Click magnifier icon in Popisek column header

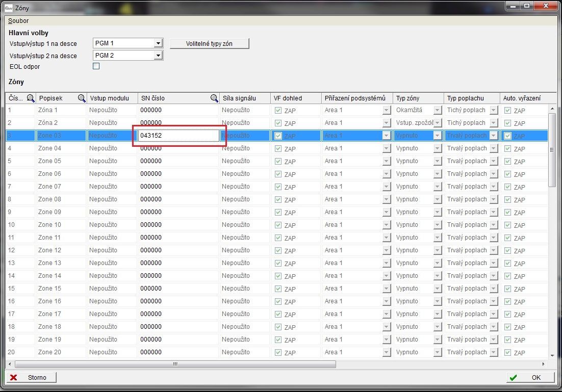[x=82, y=98]
